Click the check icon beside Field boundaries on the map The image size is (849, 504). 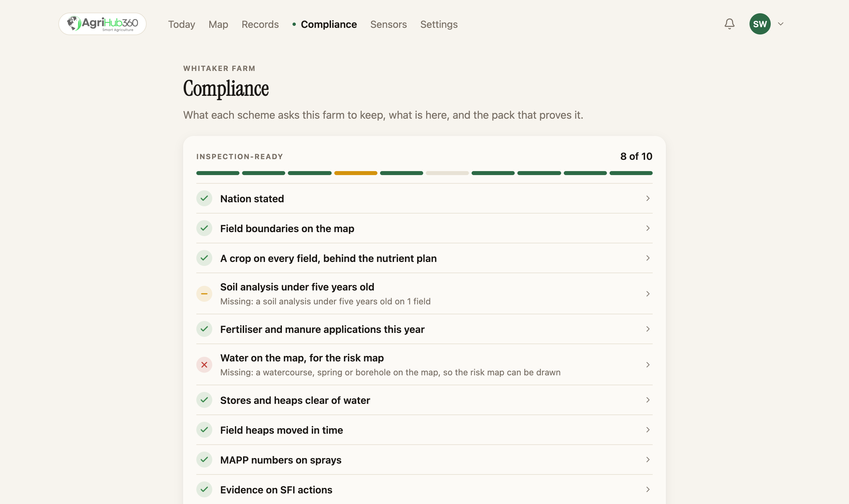tap(204, 228)
